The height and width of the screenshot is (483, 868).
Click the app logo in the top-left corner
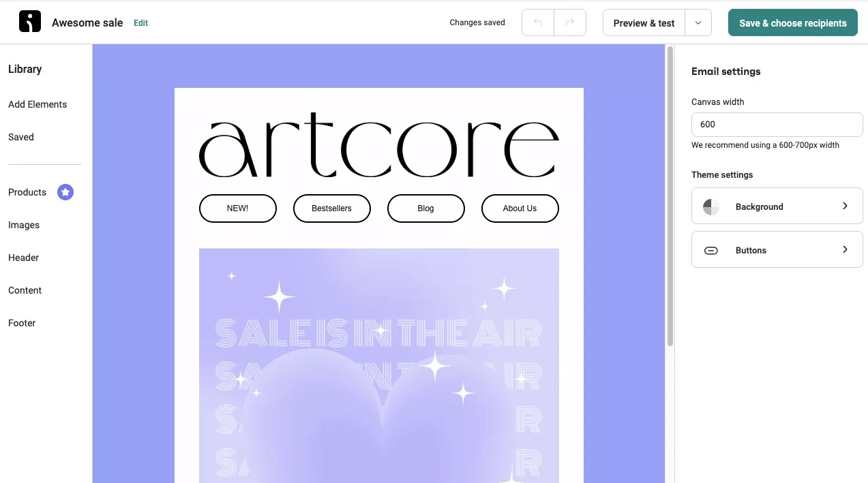29,21
